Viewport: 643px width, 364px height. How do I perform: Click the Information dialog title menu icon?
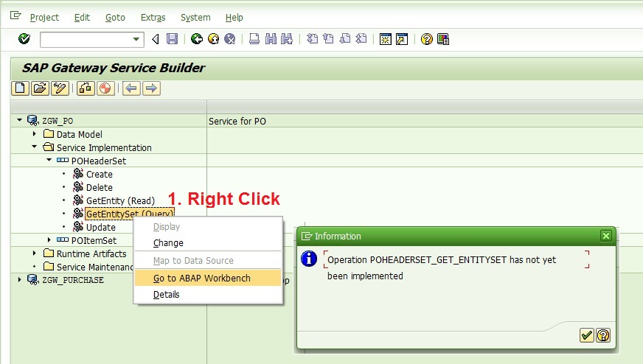click(x=307, y=236)
